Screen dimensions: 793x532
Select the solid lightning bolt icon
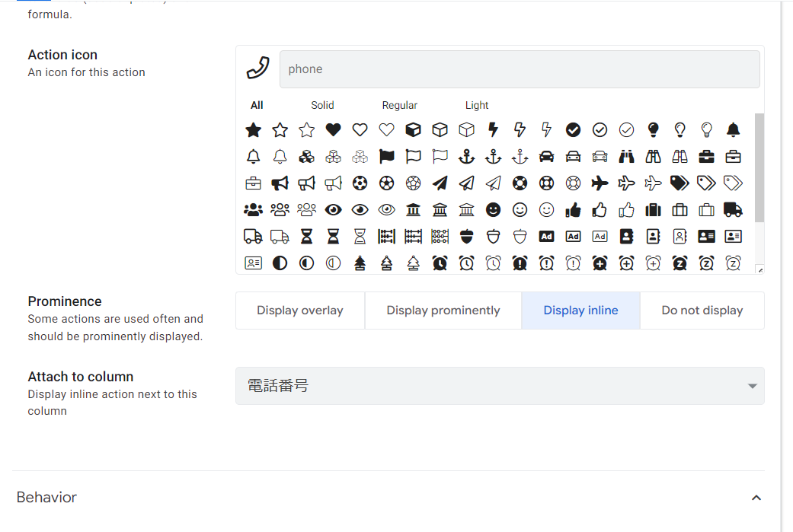tap(493, 130)
